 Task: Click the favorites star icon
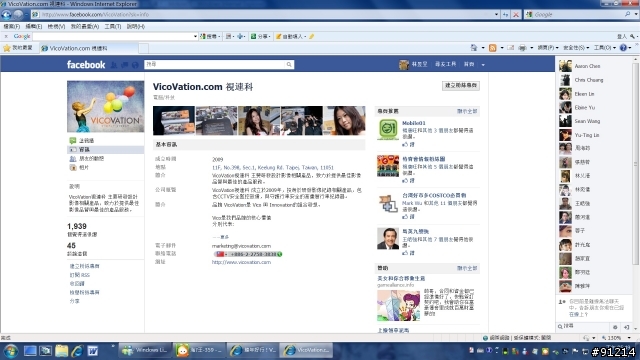coord(7,48)
